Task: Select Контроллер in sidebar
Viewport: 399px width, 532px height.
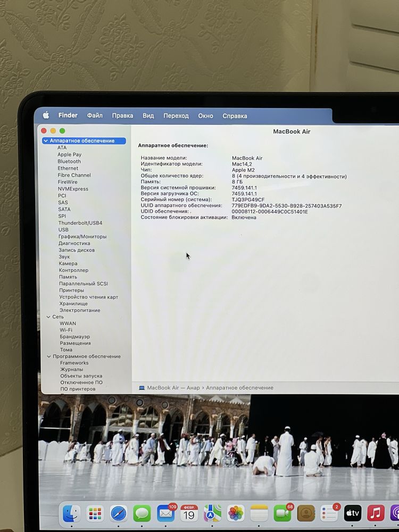Action: point(73,270)
